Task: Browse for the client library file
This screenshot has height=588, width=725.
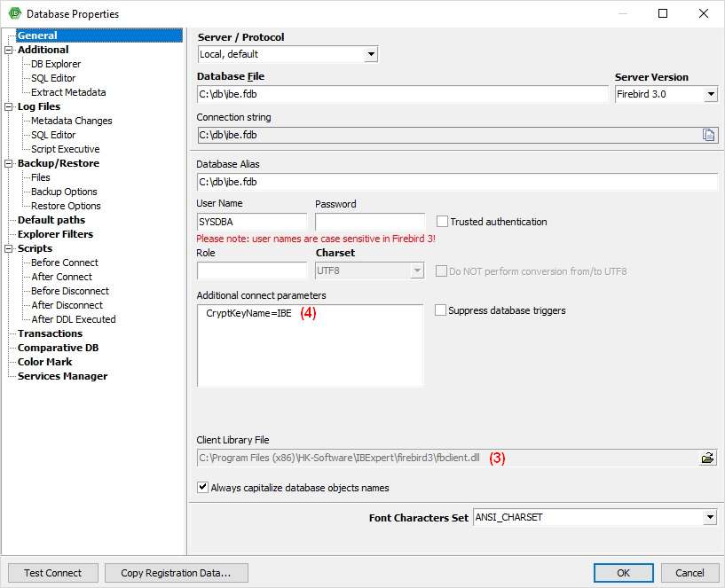Action: coord(707,459)
